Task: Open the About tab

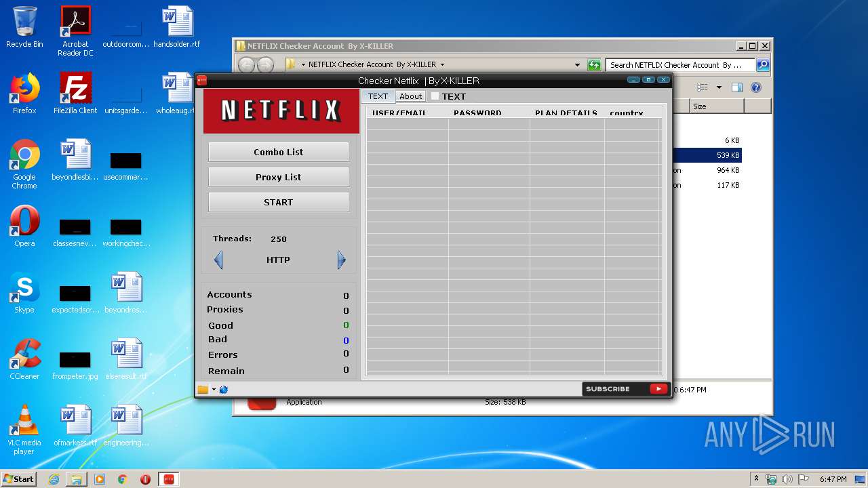Action: pos(410,96)
